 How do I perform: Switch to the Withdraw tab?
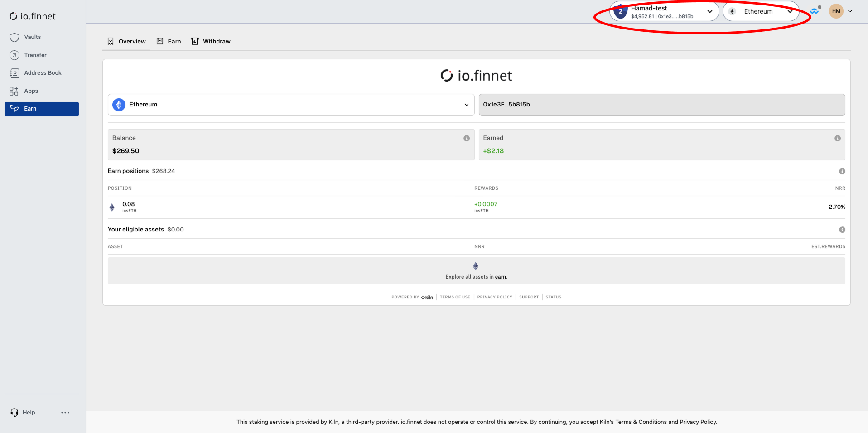(x=211, y=41)
